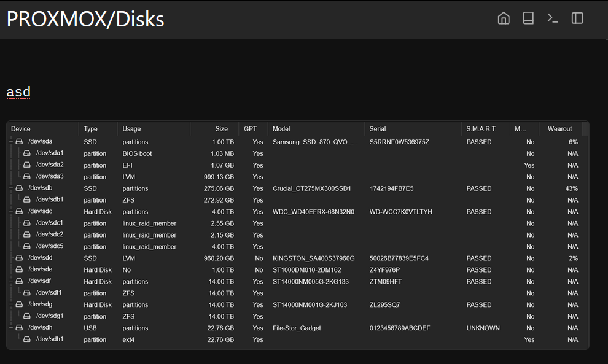Collapse the /dev/sdc tree node
This screenshot has height=364, width=608.
click(10, 212)
